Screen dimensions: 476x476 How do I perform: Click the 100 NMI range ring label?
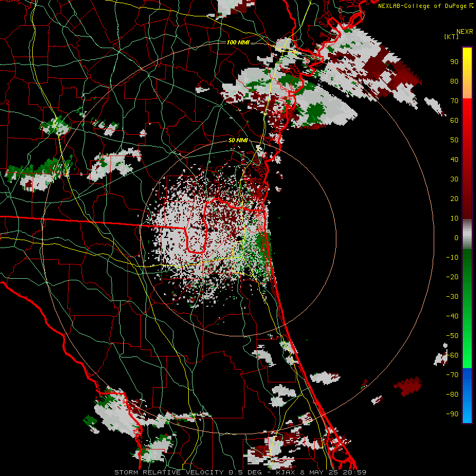238,42
